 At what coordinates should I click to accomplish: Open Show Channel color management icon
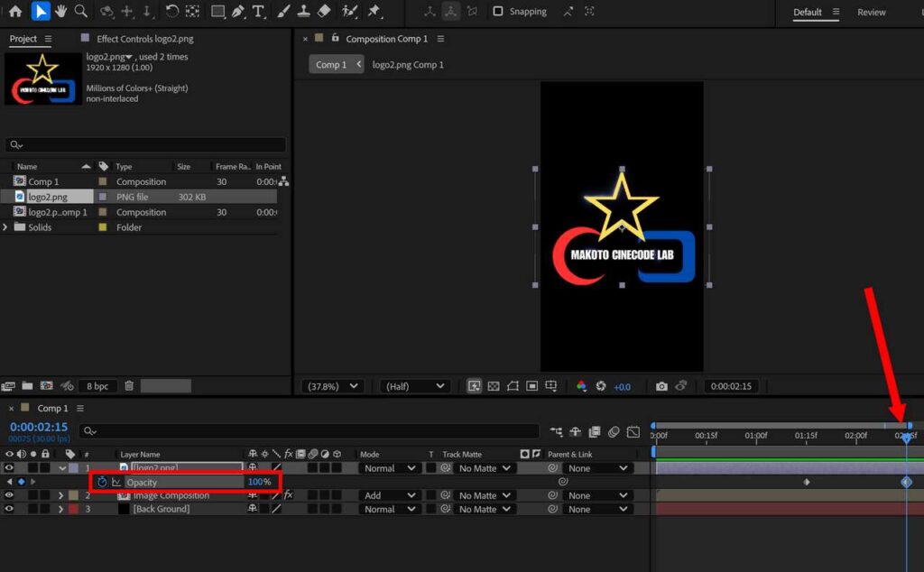click(582, 386)
